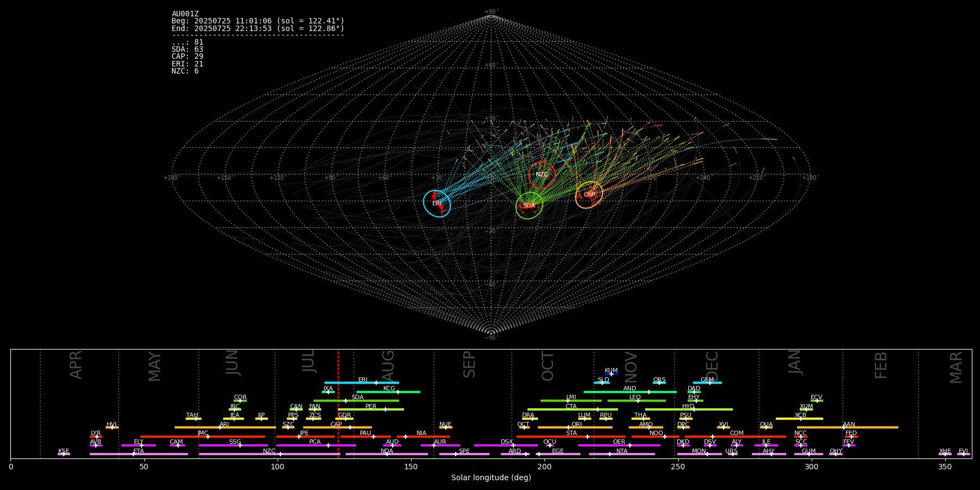
Task: Click the JMC shower bar label
Action: [x=203, y=433]
